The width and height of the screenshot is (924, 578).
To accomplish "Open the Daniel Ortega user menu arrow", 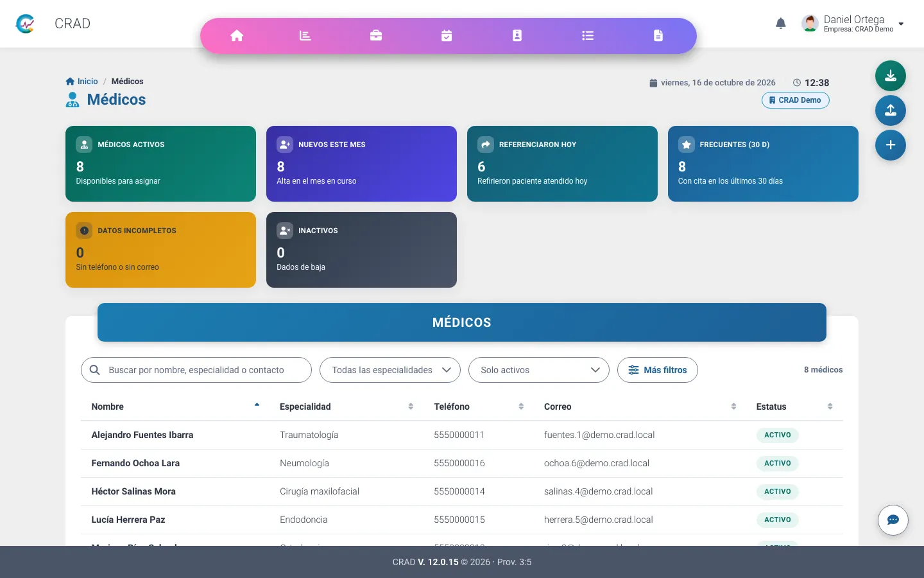I will (901, 24).
